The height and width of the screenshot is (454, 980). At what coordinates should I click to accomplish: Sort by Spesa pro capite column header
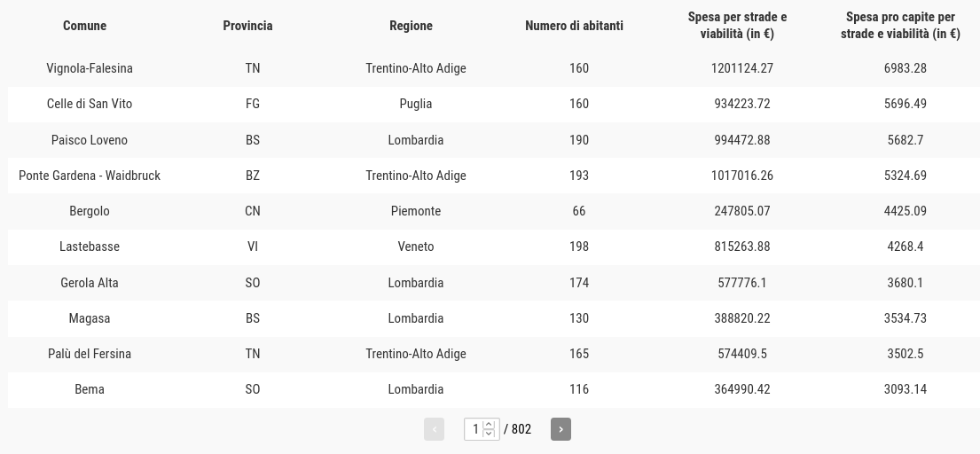[900, 26]
